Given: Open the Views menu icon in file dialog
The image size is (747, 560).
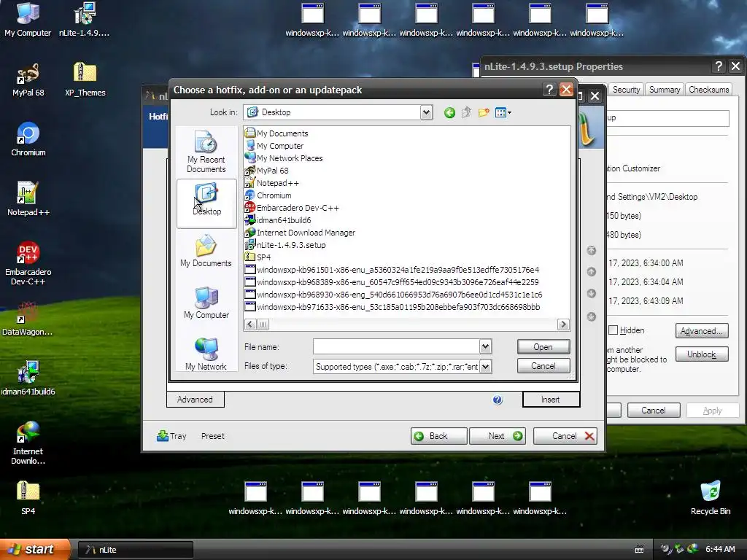Looking at the screenshot, I should tap(503, 113).
